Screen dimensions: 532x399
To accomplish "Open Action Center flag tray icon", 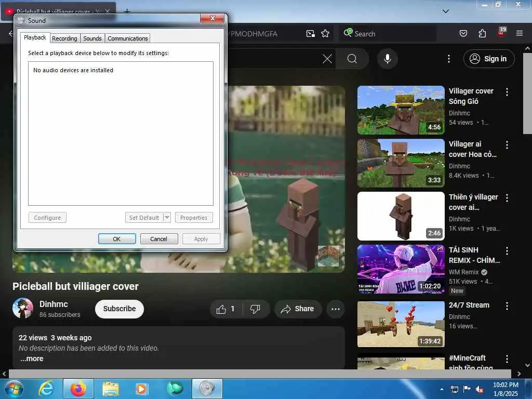I will click(x=467, y=389).
